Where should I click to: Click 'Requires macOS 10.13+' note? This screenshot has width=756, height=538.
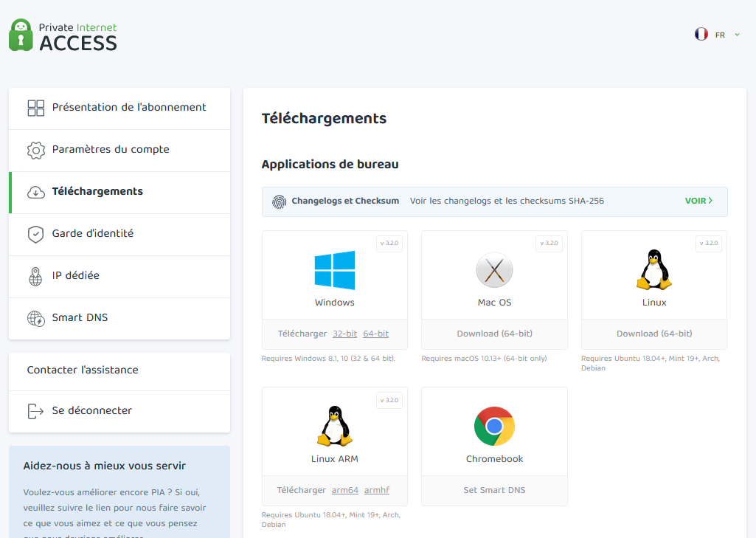484,359
